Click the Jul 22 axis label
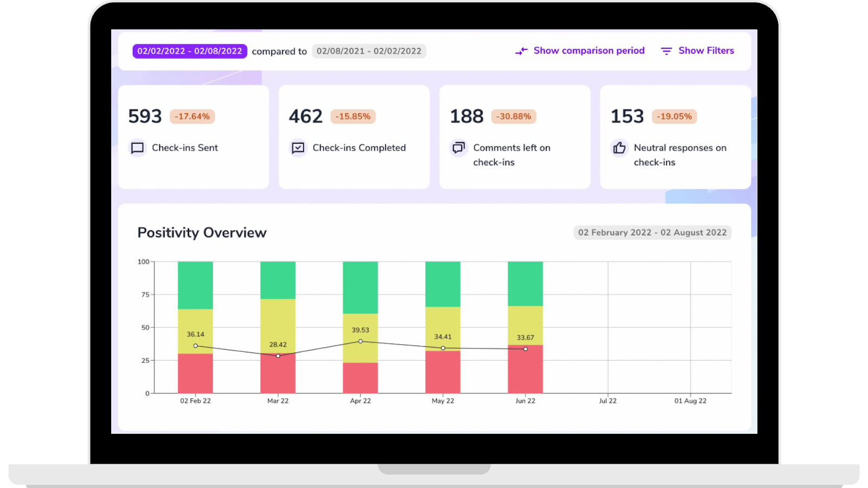868x488 pixels. tap(608, 401)
